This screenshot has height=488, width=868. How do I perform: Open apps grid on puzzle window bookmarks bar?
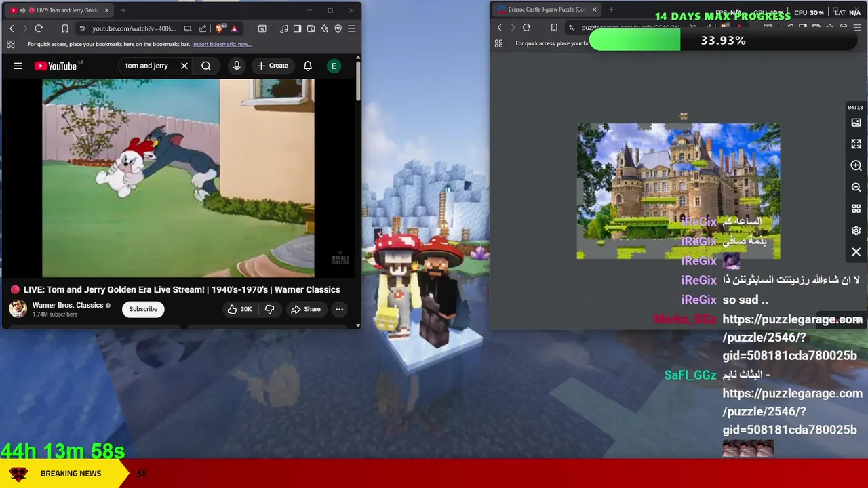(x=498, y=43)
